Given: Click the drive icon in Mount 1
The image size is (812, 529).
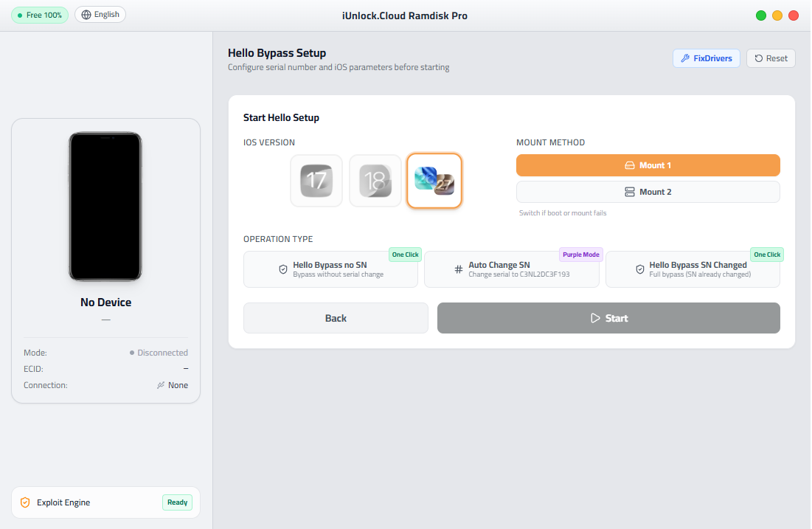Looking at the screenshot, I should (630, 165).
